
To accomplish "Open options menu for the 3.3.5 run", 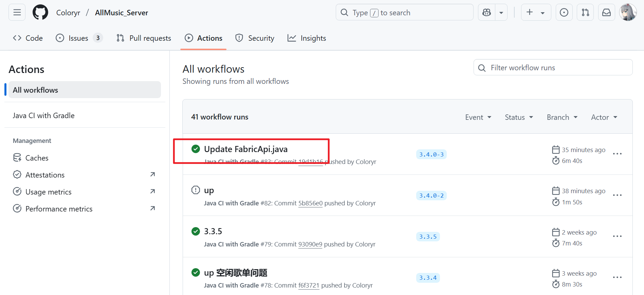I will pyautogui.click(x=617, y=236).
